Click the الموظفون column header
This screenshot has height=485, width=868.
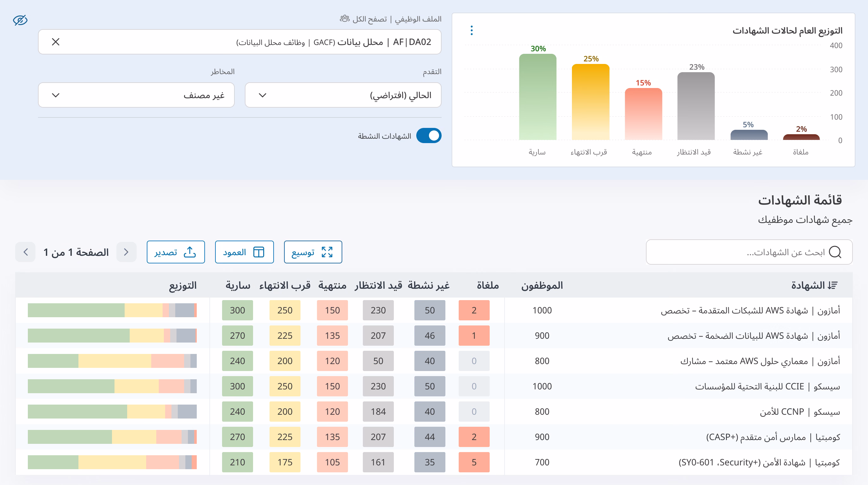tap(542, 285)
